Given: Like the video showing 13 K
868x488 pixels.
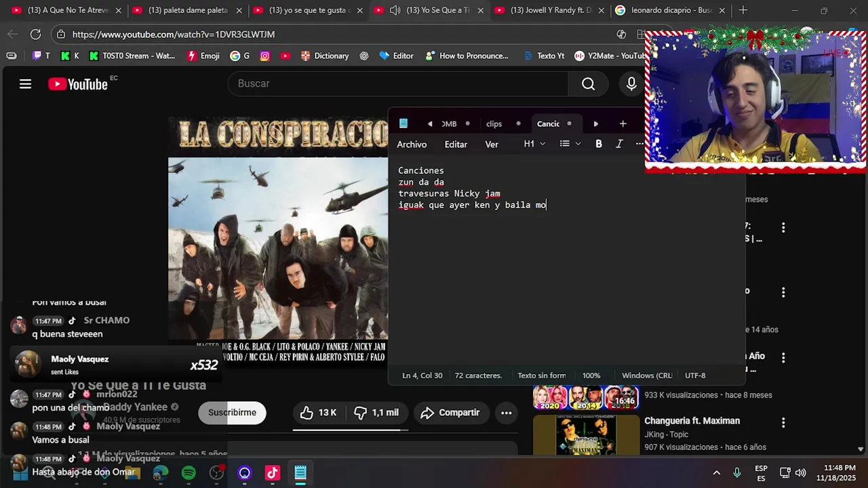Looking at the screenshot, I should [x=319, y=413].
